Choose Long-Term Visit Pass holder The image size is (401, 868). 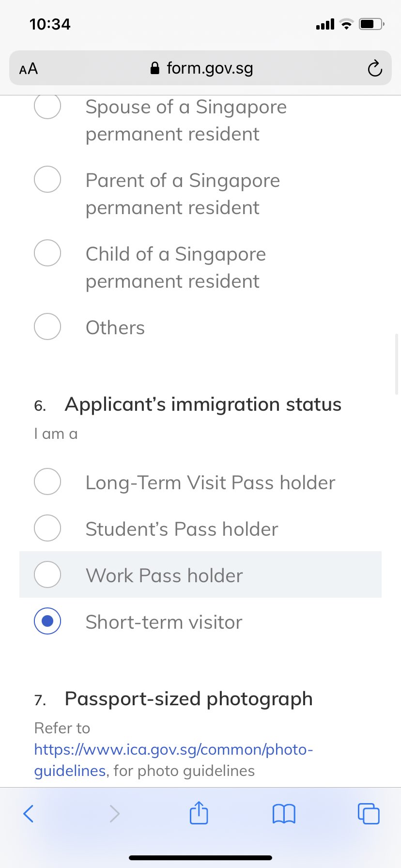(x=47, y=481)
